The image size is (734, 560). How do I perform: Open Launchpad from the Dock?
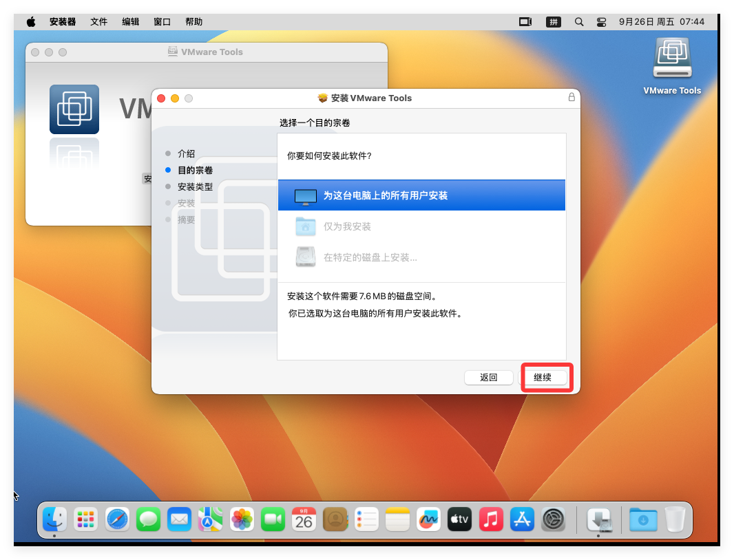[85, 519]
